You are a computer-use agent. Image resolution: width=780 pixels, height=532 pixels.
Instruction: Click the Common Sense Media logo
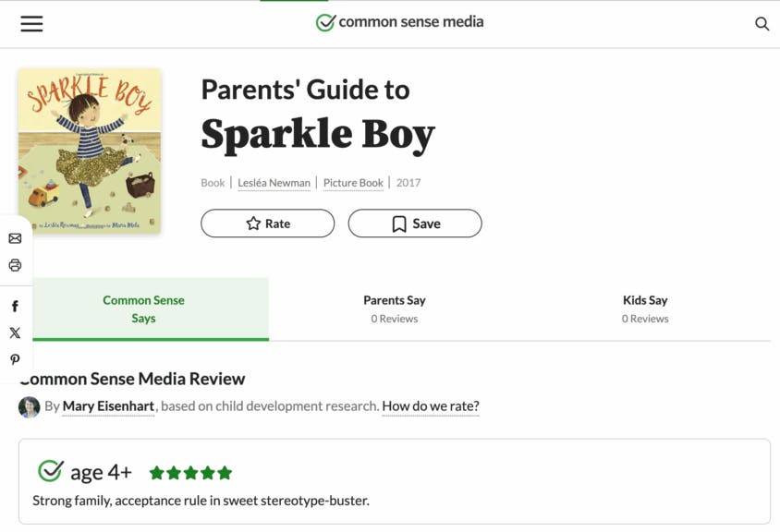click(399, 22)
